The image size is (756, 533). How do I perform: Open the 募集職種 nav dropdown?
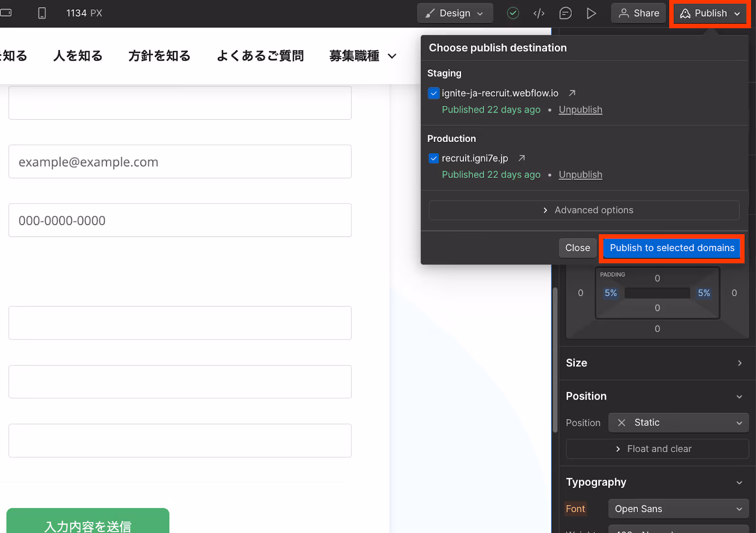[x=362, y=56]
